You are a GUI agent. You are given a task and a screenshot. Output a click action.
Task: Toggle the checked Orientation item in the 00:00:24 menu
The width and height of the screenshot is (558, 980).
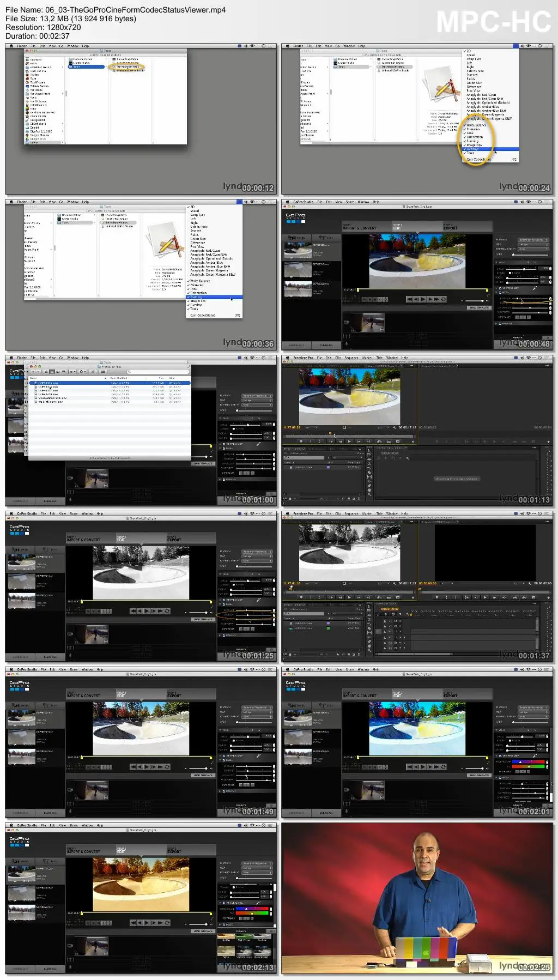(490, 137)
